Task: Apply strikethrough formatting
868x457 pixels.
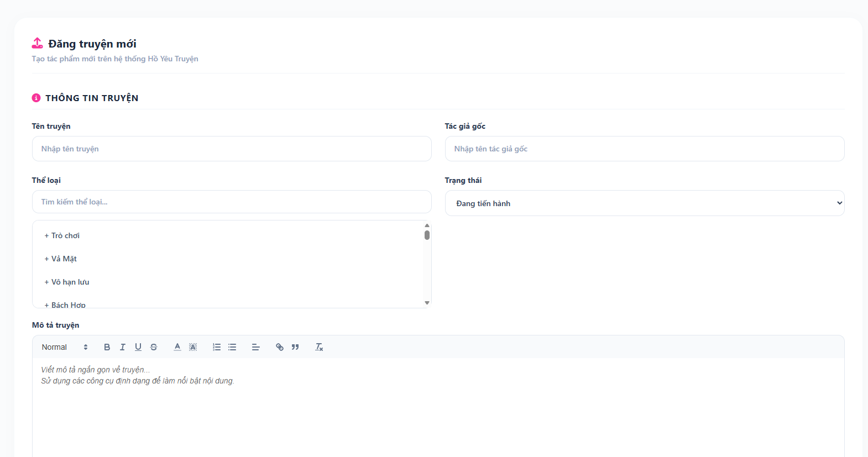Action: 154,347
